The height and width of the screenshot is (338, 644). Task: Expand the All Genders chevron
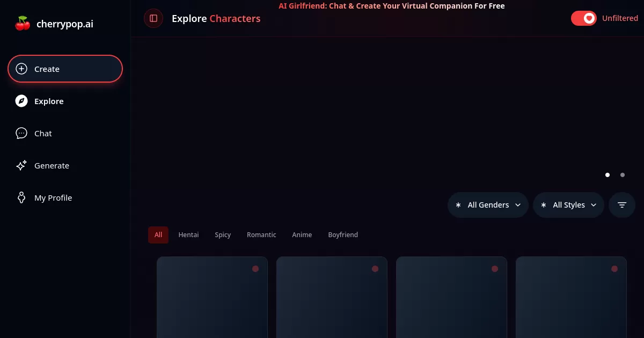pos(518,205)
